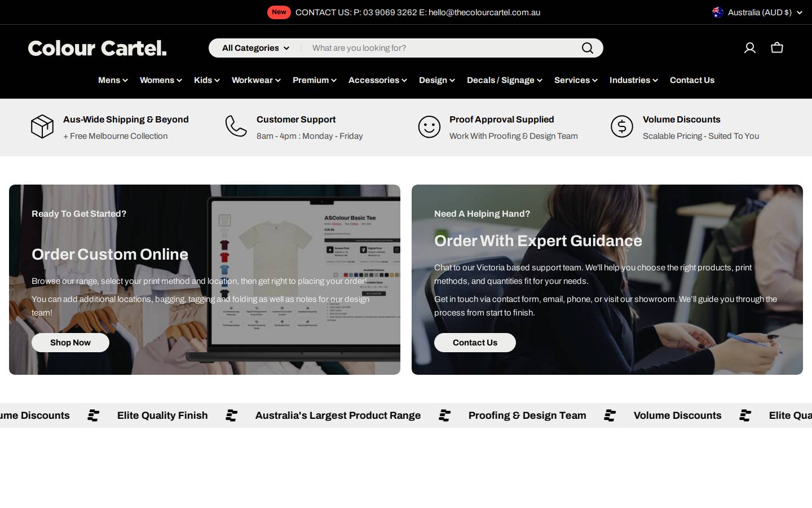Screen dimensions: 812x508
Task: Click 'Proof Approval Supplied' text
Action: pos(502,120)
